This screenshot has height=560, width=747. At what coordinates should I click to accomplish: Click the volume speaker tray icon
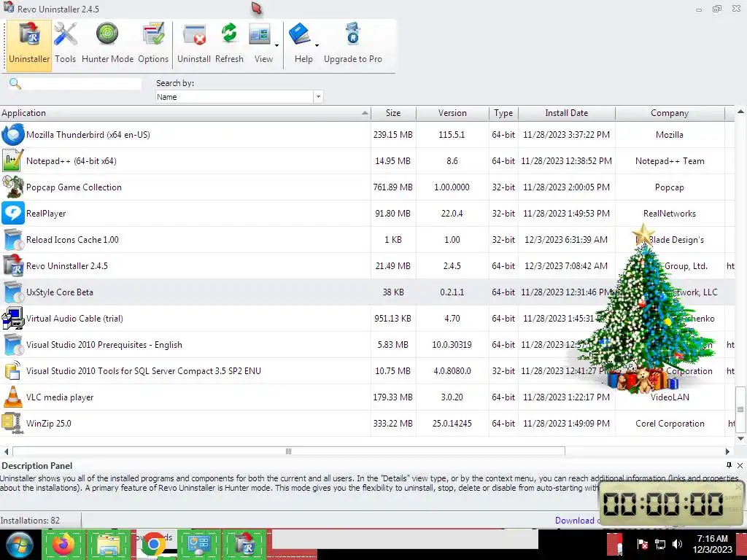677,544
